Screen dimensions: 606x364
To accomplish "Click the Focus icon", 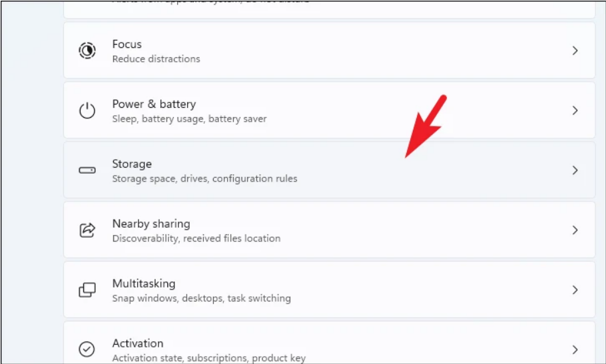I will (87, 51).
